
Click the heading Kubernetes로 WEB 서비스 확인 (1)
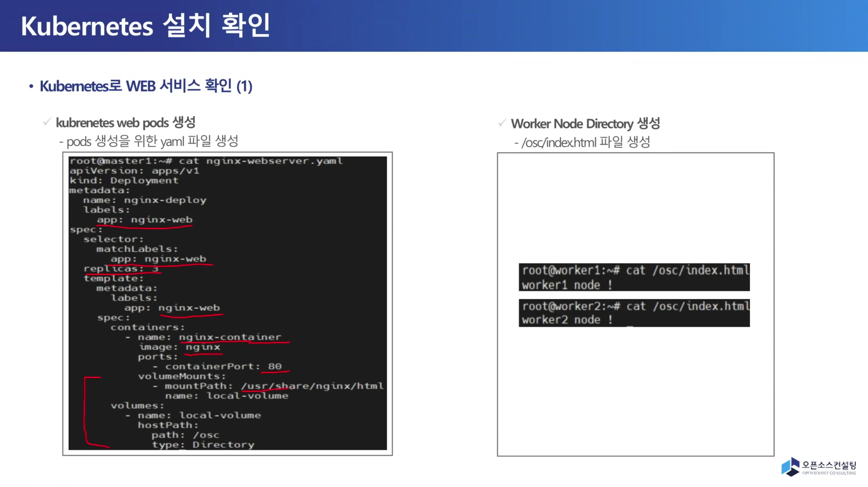146,86
